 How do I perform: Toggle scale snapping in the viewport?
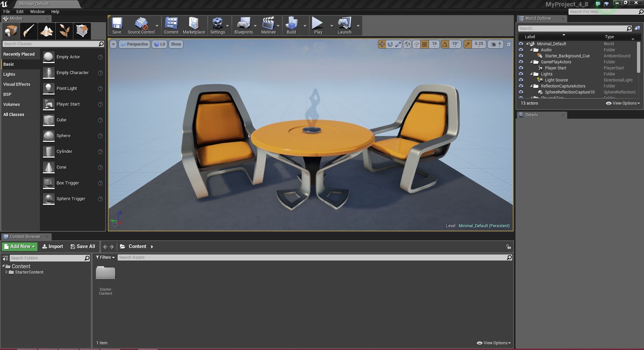467,44
